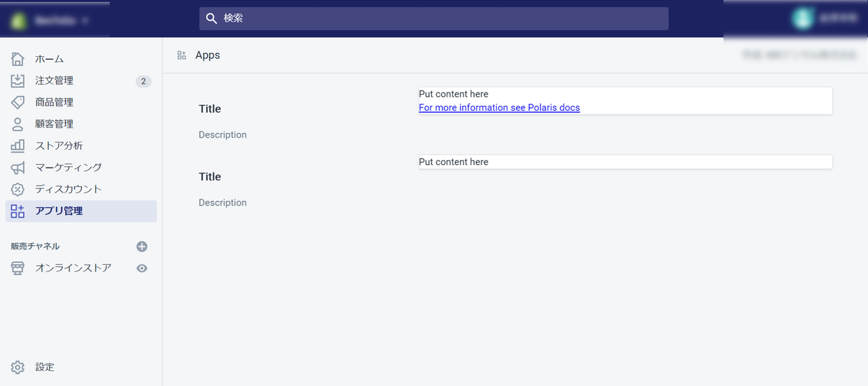Click the Settings gear icon
The image size is (868, 386).
[18, 367]
